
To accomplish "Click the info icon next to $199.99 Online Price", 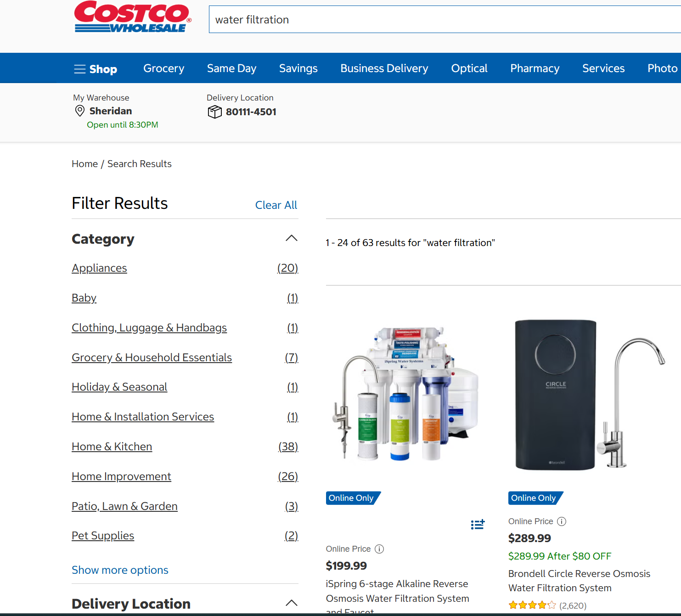I will pyautogui.click(x=379, y=549).
